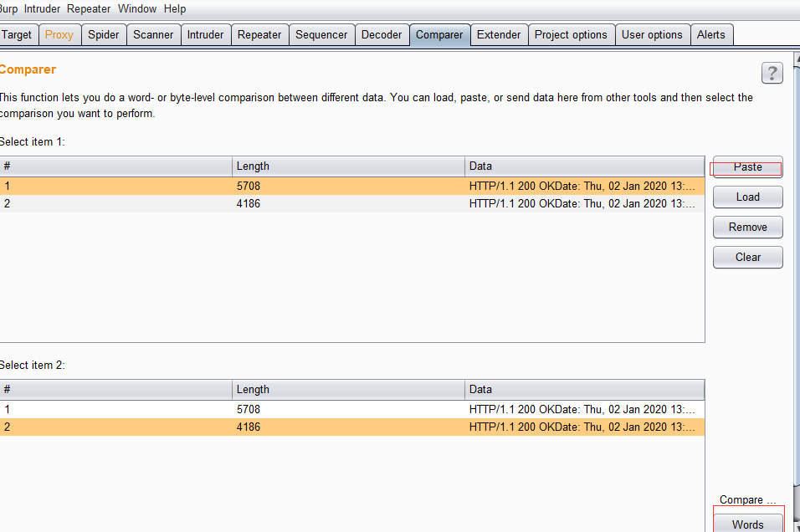Open the Project options tab

click(x=572, y=34)
